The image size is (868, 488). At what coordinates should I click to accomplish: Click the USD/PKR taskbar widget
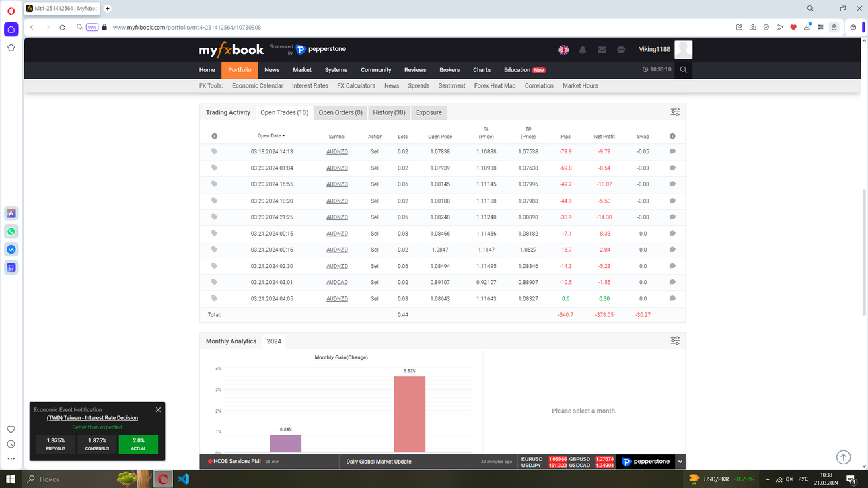(721, 479)
